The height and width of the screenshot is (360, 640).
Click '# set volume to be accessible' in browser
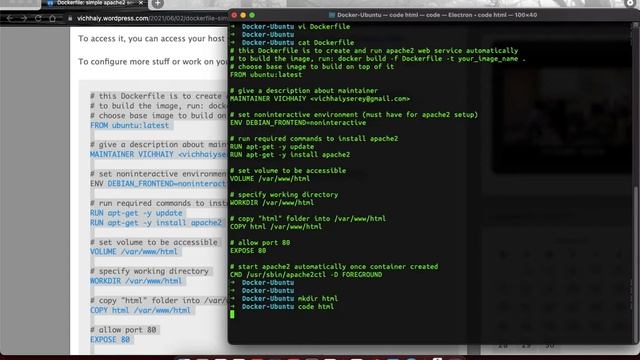154,242
